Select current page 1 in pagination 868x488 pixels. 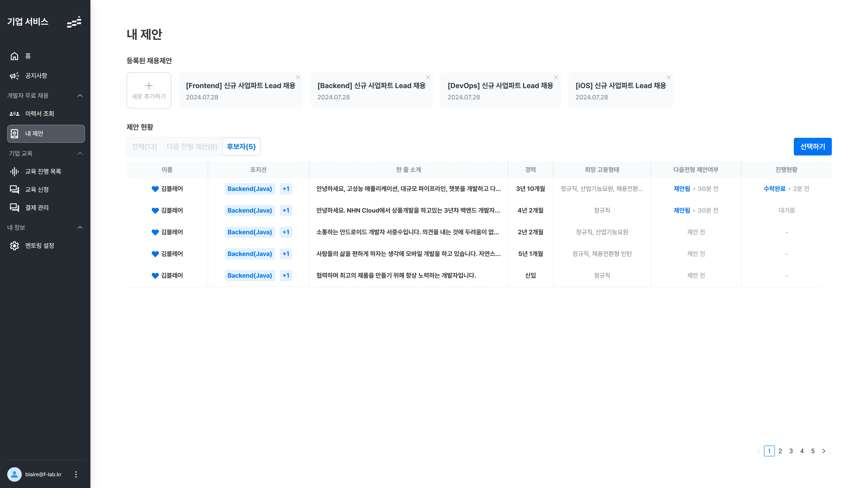769,451
